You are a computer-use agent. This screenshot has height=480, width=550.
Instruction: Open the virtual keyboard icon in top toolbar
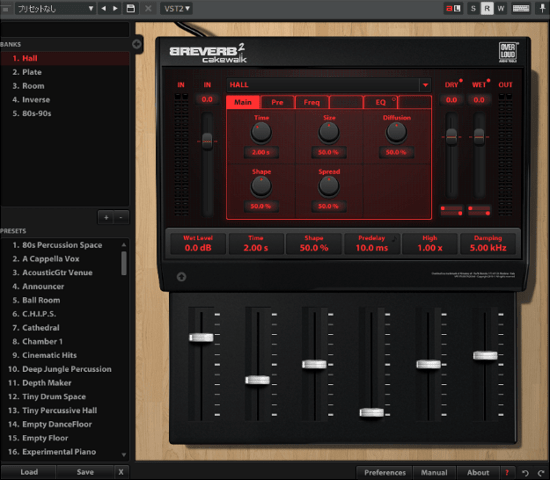point(521,8)
